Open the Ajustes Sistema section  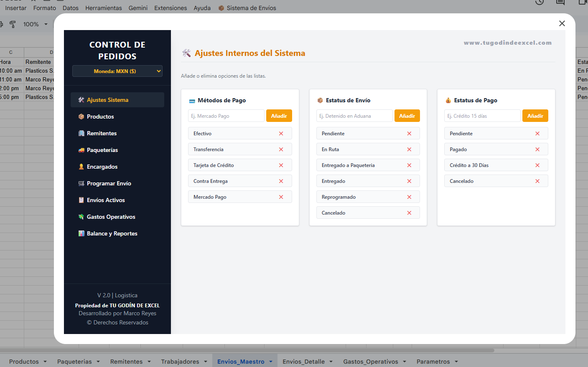(117, 100)
